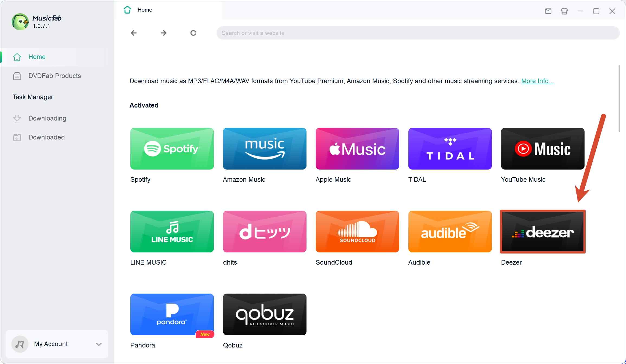Screen dimensions: 626x364
Task: Go back with the back arrow
Action: [134, 33]
